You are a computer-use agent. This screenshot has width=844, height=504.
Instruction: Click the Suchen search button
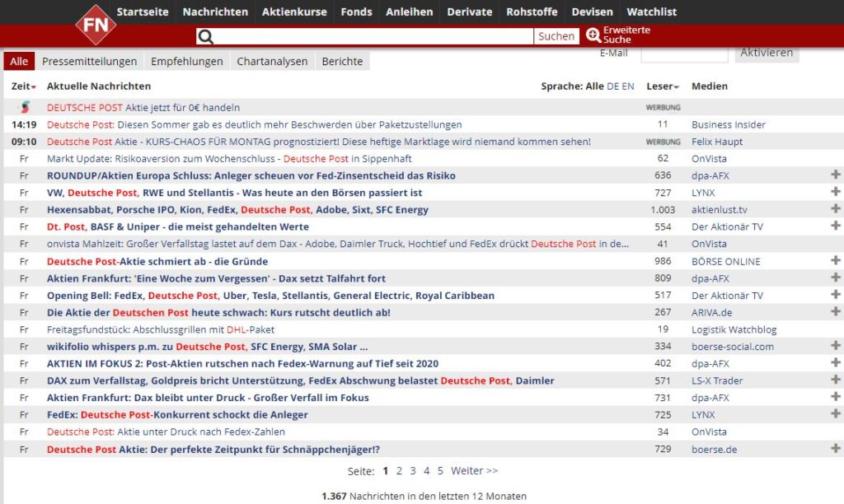point(556,36)
